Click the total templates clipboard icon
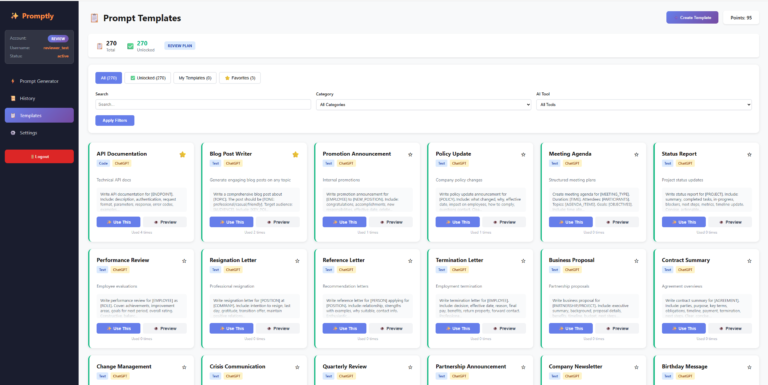Viewport: 768px width, 385px height. point(99,46)
